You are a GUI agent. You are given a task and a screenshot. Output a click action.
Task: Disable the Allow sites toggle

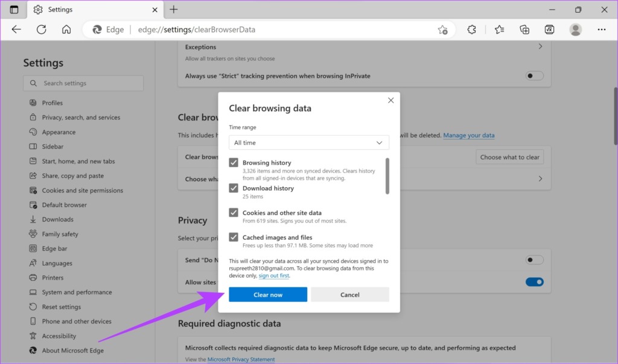click(534, 281)
